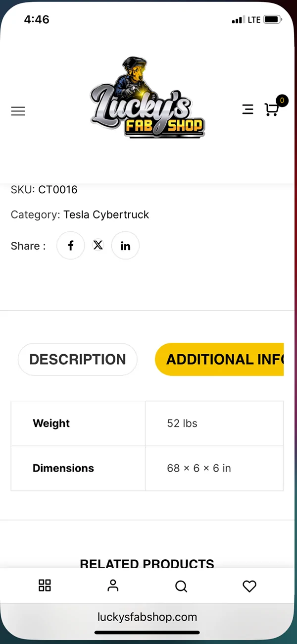Tap the right-aligned lines menu icon
Screen dimensions: 297x644
(248, 109)
